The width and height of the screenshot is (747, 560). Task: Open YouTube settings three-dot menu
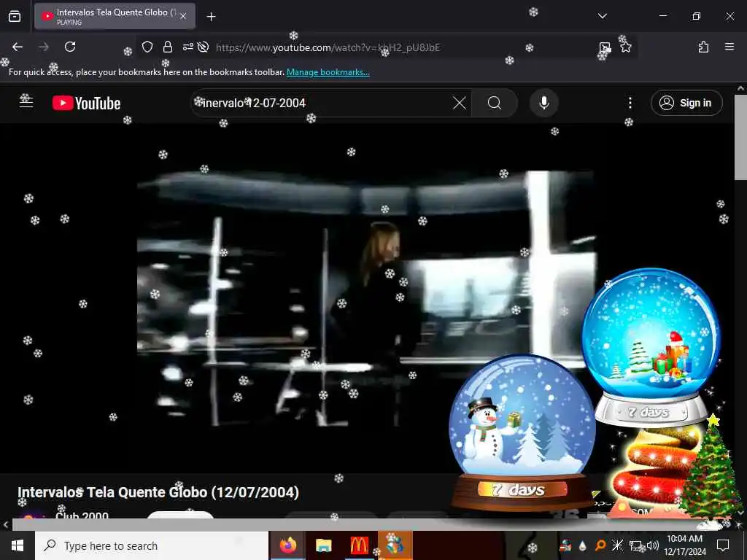click(630, 103)
